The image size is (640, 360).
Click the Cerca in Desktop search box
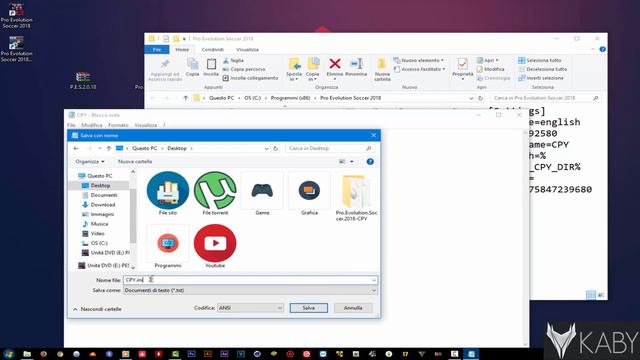(x=330, y=149)
